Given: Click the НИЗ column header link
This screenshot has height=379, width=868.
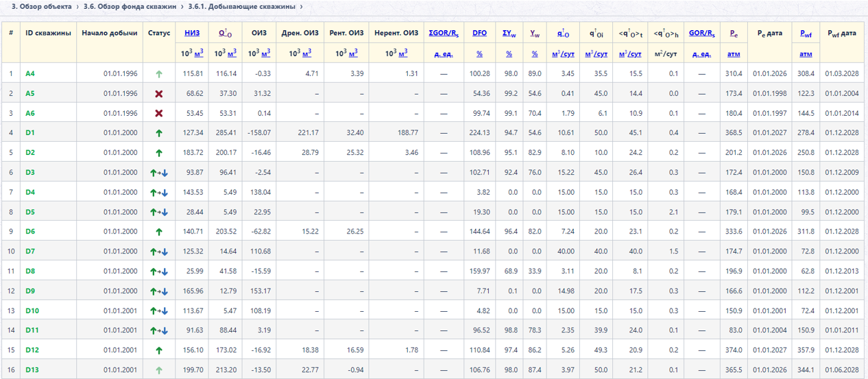Looking at the screenshot, I should (192, 32).
